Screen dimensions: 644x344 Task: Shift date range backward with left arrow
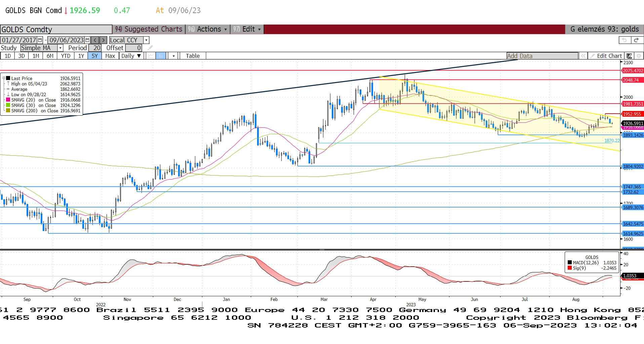[x=95, y=40]
